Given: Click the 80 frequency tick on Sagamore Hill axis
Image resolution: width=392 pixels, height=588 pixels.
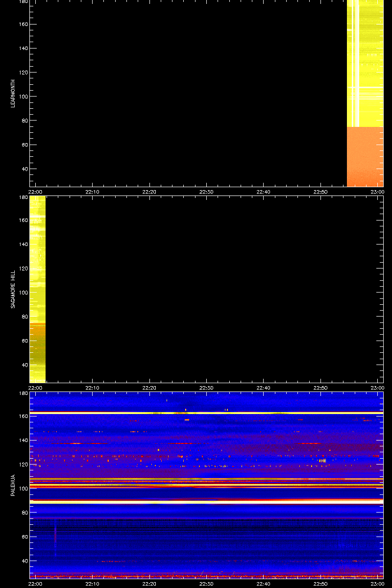Looking at the screenshot, I should pyautogui.click(x=25, y=317).
